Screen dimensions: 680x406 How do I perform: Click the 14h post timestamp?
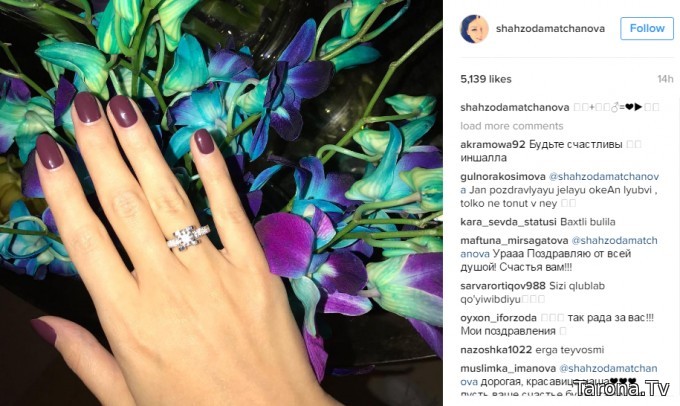point(665,79)
